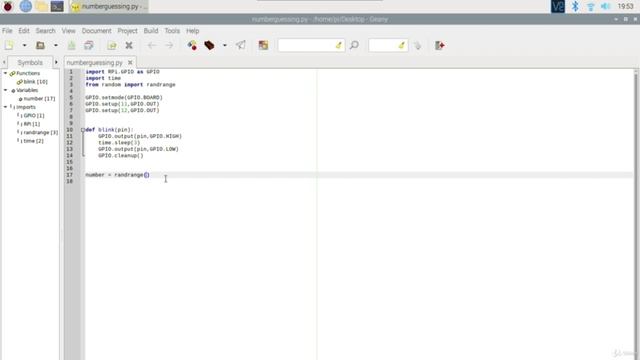Select the numberguessing.py document tab

pyautogui.click(x=94, y=62)
